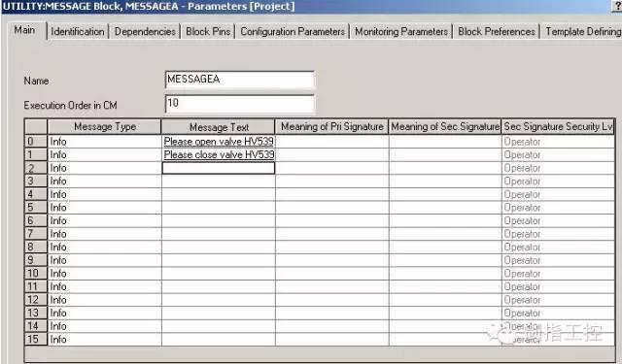Click Meaning of Pri Signature cell in row 1
The image size is (622, 364).
click(332, 155)
